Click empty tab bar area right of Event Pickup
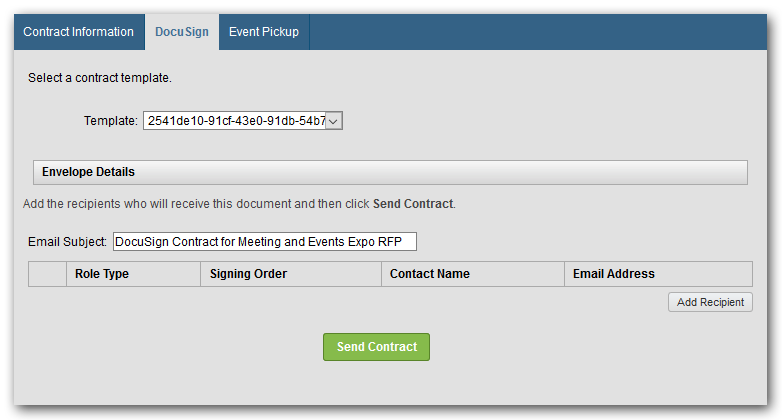The image size is (782, 420). point(540,32)
